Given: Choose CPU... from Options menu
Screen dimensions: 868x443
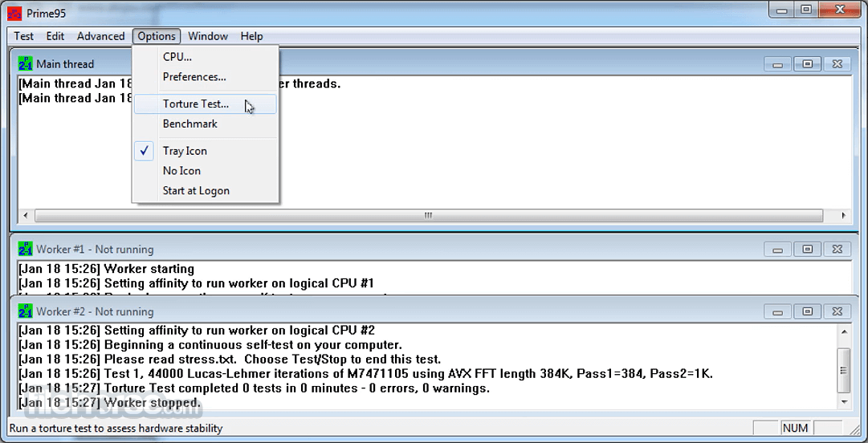Looking at the screenshot, I should (x=205, y=56).
